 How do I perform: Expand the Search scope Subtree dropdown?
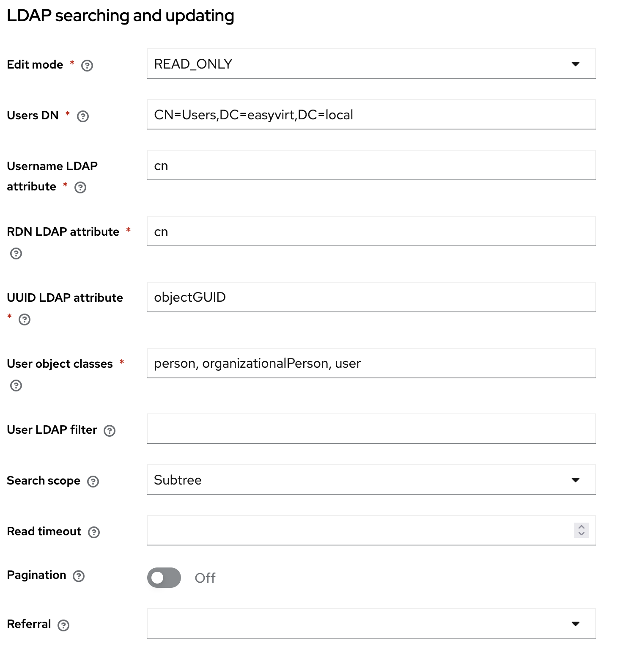[371, 480]
